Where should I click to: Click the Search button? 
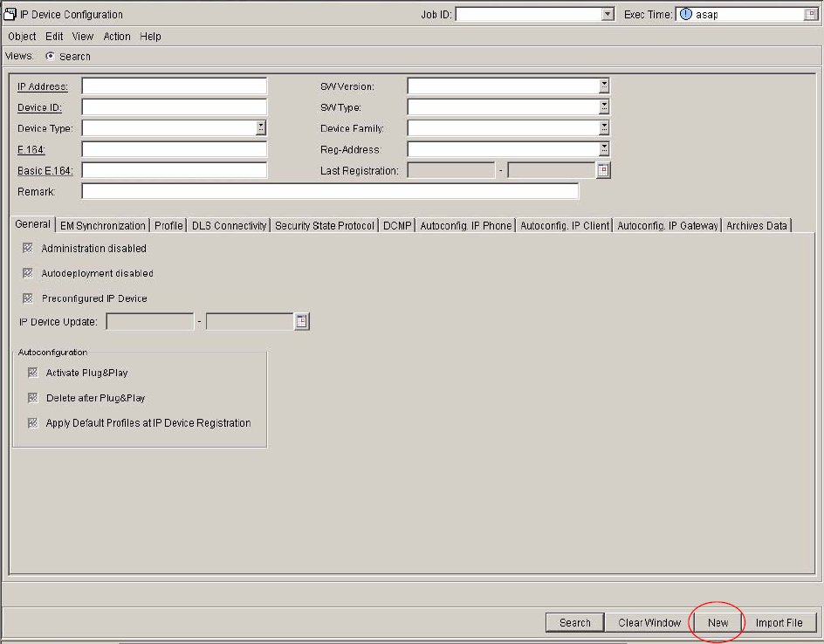click(x=575, y=622)
